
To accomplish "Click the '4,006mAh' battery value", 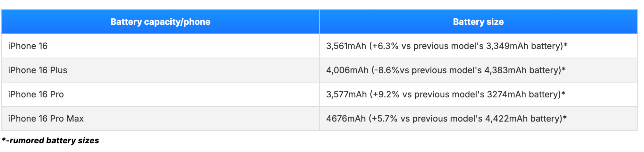I will click(347, 70).
